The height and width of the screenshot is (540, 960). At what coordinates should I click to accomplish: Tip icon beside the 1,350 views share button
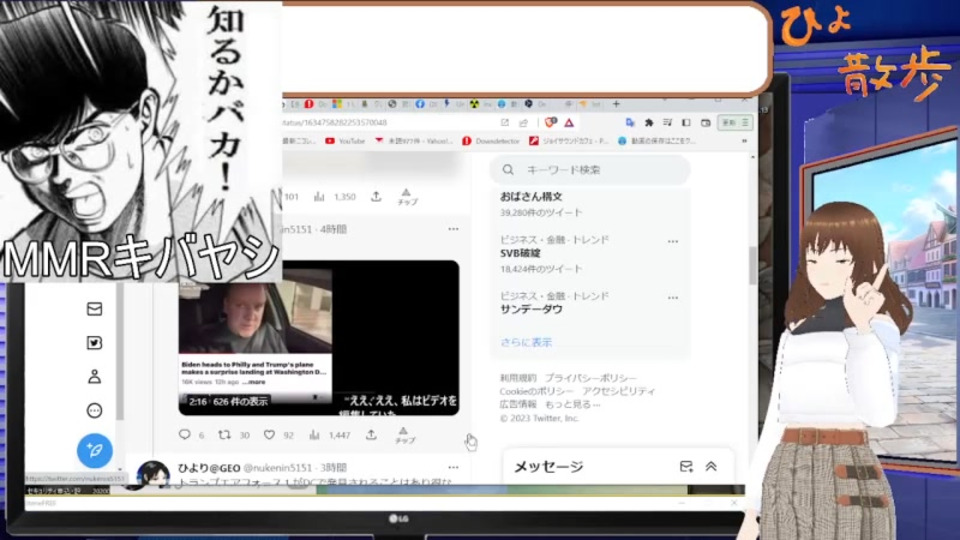click(x=407, y=197)
